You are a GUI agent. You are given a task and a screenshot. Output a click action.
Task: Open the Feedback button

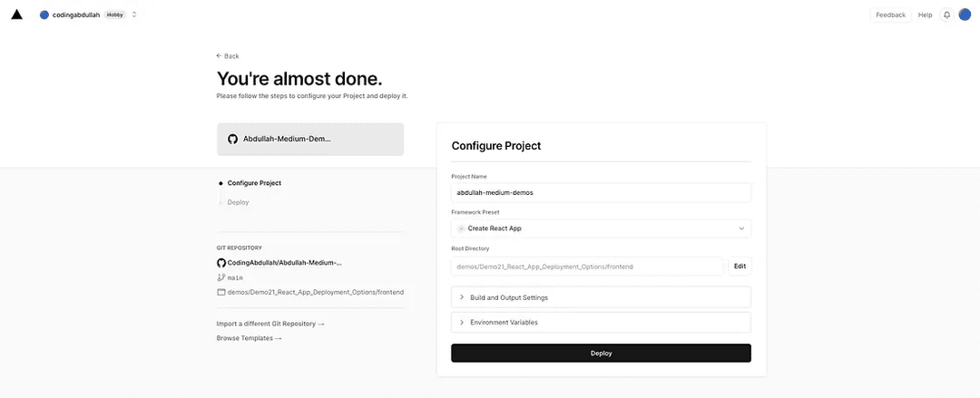click(890, 15)
